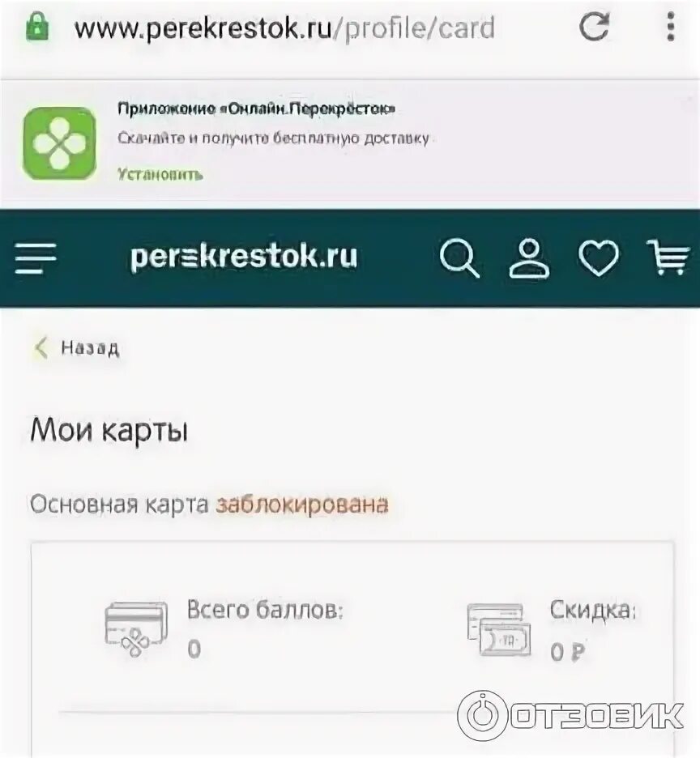View favorites via heart icon

click(599, 258)
